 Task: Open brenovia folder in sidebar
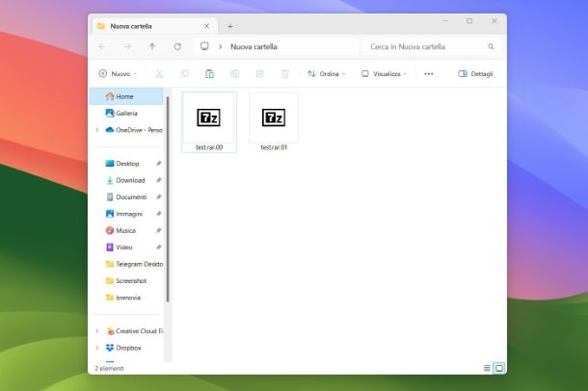point(123,298)
